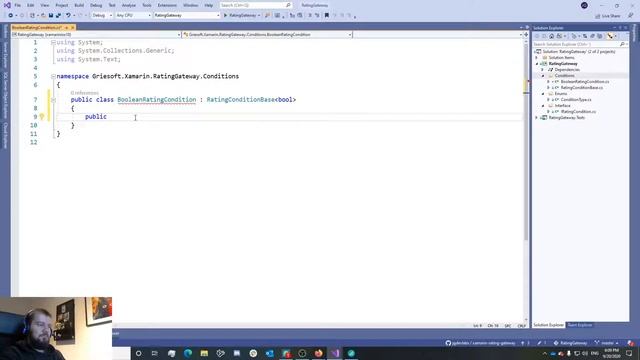640x360 pixels.
Task: Open the Project menu
Action: [62, 5]
